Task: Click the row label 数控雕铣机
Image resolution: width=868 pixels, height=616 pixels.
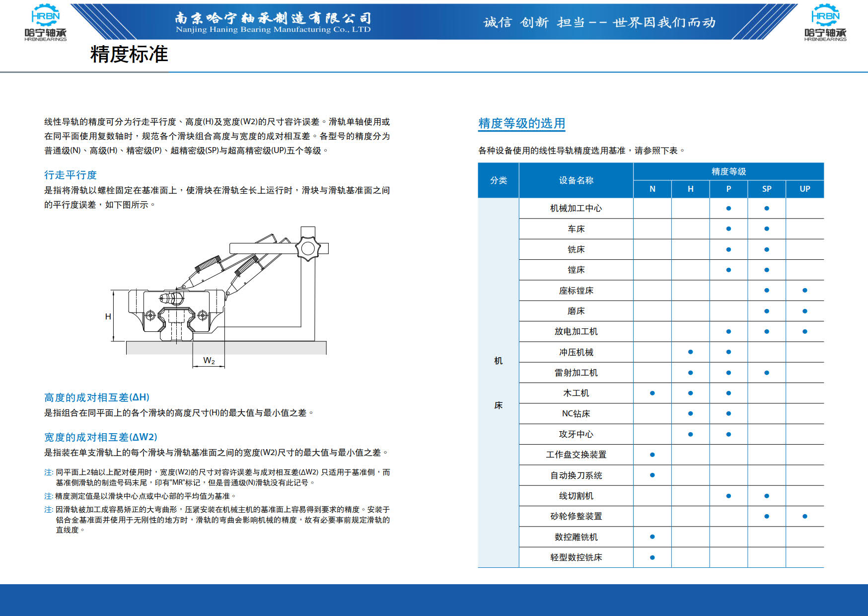Action: (x=576, y=537)
